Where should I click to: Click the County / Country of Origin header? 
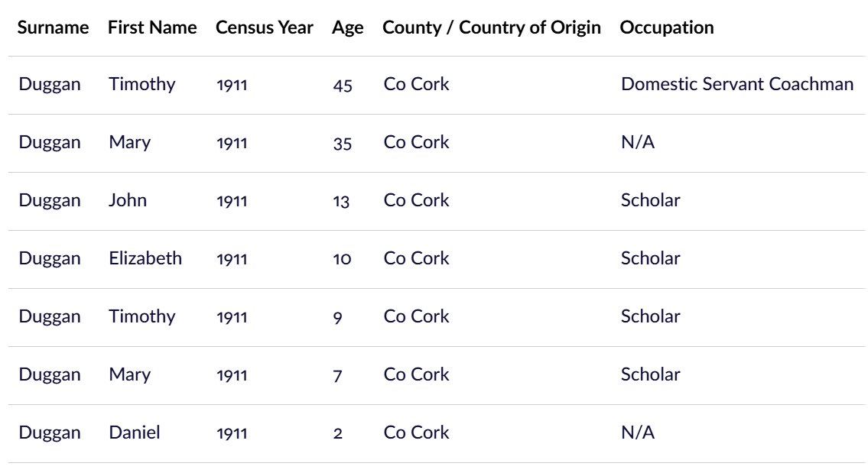pos(492,27)
